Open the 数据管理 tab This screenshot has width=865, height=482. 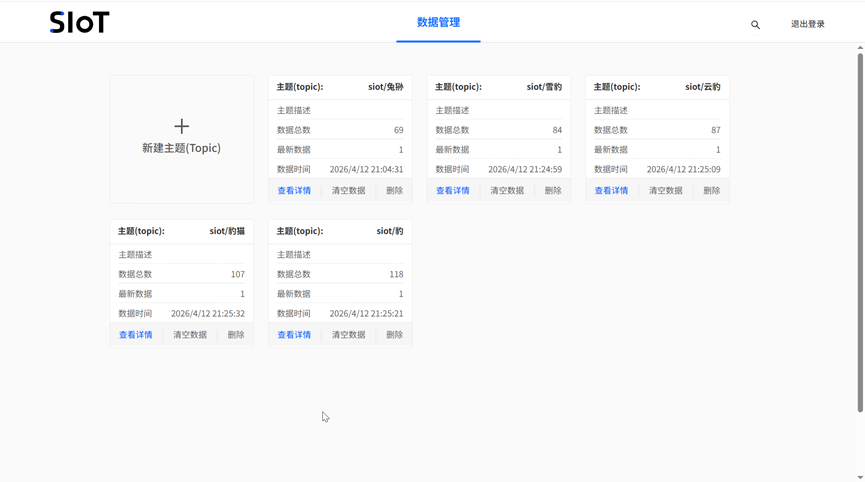(x=438, y=22)
